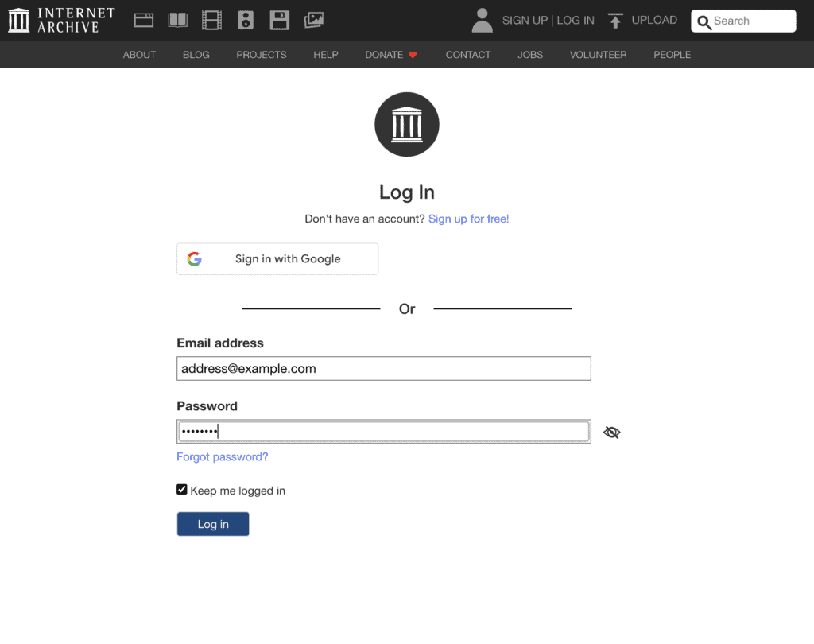This screenshot has height=644, width=814.
Task: Focus the Password field
Action: click(384, 431)
